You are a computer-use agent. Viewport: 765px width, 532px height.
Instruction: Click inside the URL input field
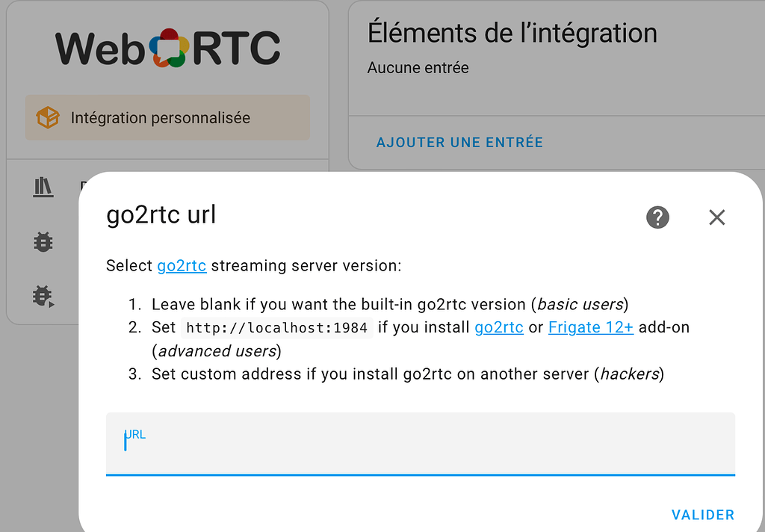(420, 444)
